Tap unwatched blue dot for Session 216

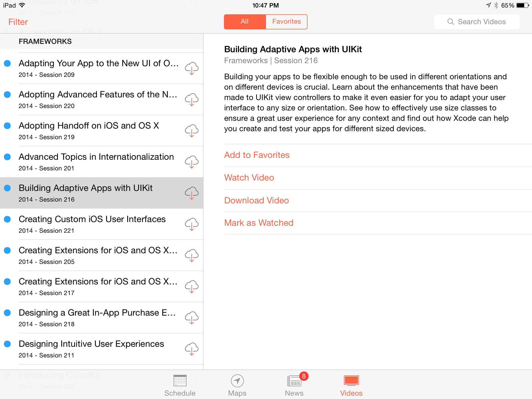[x=7, y=188]
